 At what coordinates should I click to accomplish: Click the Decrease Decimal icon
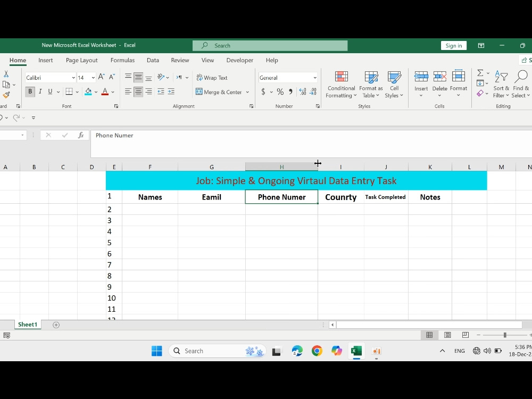tap(313, 92)
